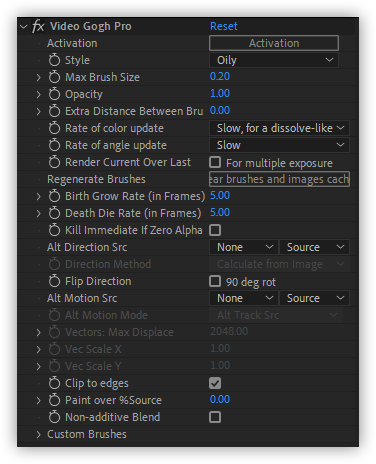This screenshot has height=464, width=376.
Task: Enable Flip Direction 90 deg rot checkbox
Action: click(215, 281)
